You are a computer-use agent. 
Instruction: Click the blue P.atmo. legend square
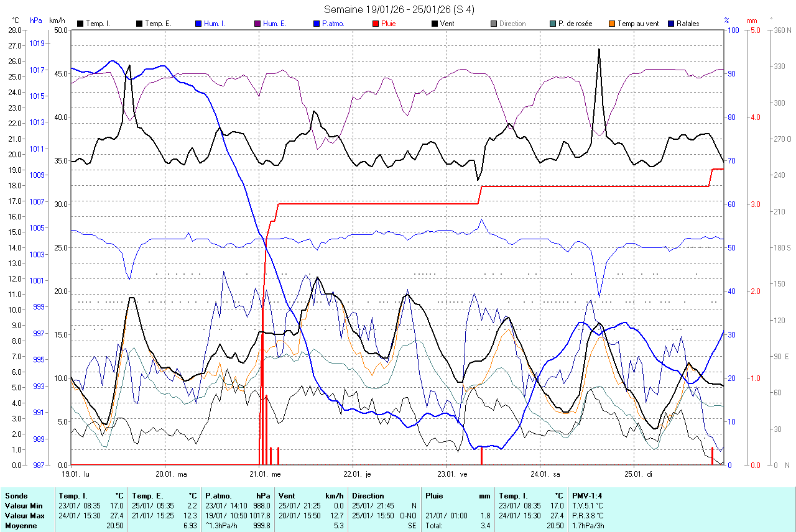[x=317, y=24]
